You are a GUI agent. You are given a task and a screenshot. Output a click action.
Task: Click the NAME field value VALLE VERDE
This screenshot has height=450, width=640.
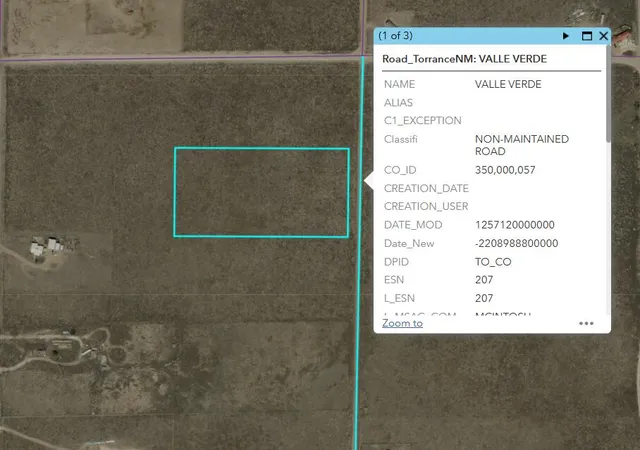pyautogui.click(x=508, y=84)
